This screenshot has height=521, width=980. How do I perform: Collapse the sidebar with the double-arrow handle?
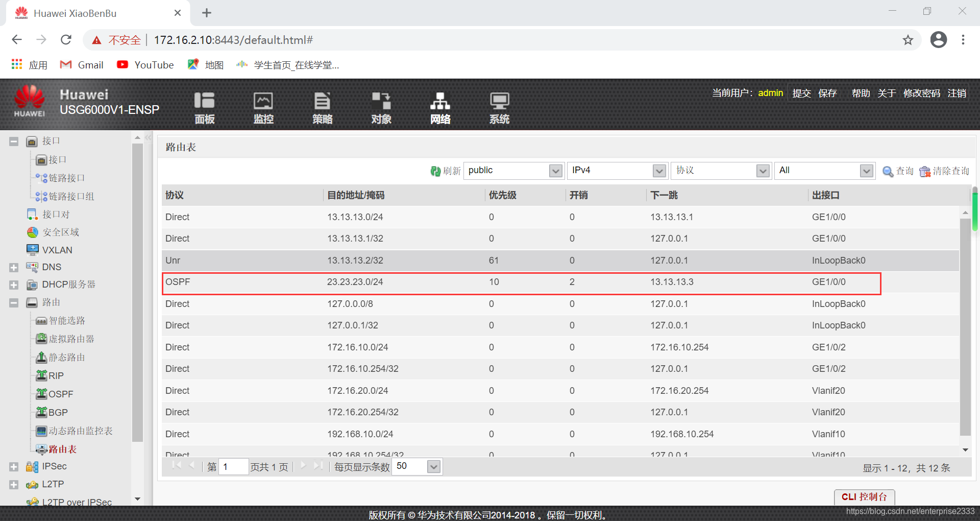(x=149, y=137)
